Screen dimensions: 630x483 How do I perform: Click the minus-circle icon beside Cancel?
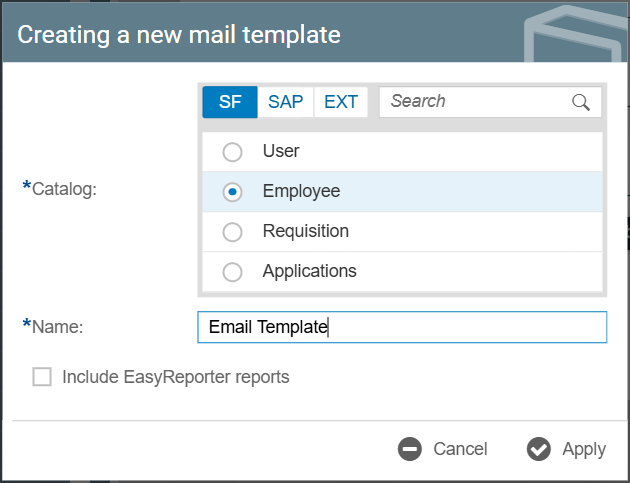coord(410,449)
